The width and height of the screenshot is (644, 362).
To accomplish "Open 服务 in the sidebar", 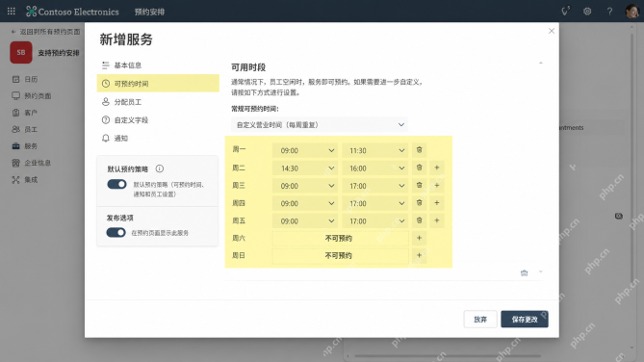I will (25, 146).
